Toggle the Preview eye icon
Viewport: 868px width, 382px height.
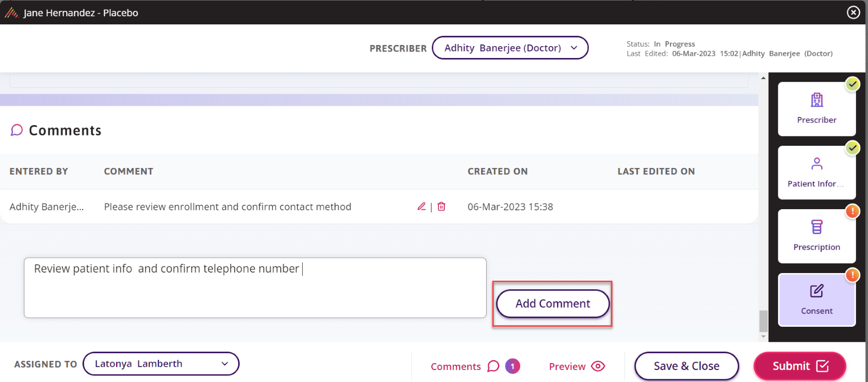[x=598, y=366]
